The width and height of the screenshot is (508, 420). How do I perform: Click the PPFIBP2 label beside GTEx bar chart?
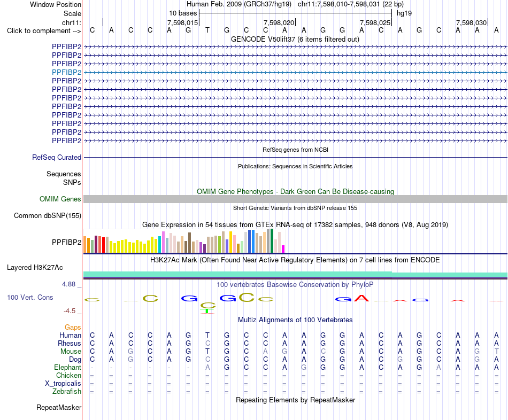[66, 242]
